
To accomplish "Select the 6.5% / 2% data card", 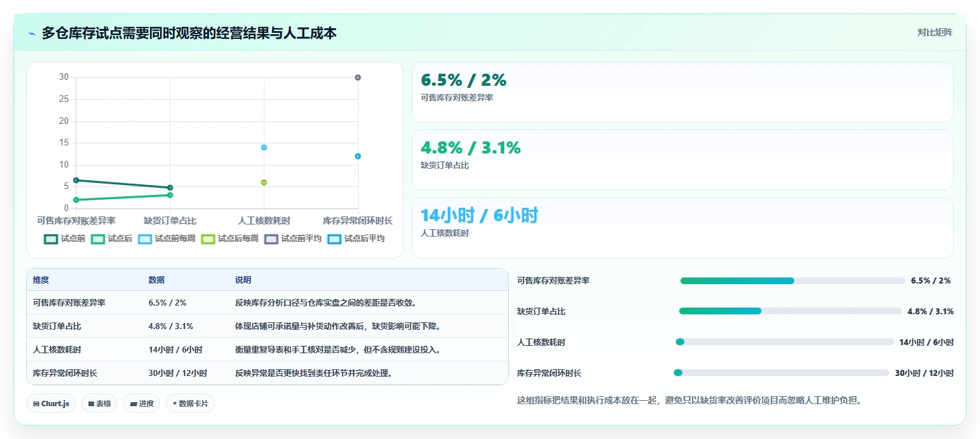I will 682,92.
